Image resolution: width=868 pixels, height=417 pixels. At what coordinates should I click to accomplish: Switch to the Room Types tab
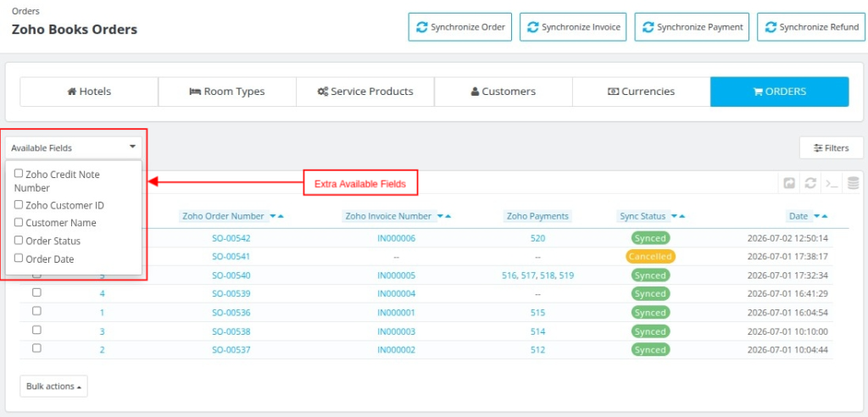[227, 92]
